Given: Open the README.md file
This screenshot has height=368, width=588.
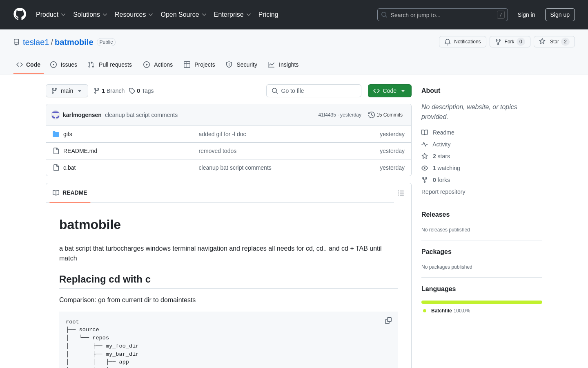Looking at the screenshot, I should (80, 151).
